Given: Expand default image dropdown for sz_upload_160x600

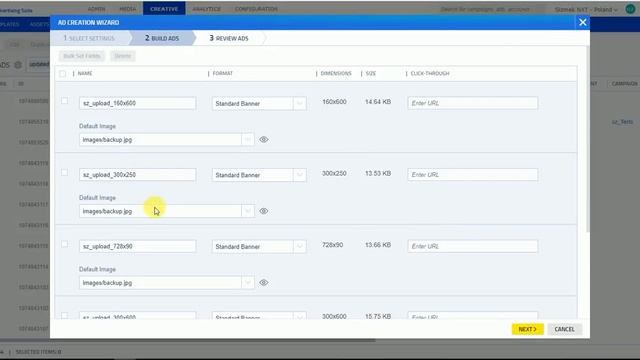Looking at the screenshot, I should (248, 140).
